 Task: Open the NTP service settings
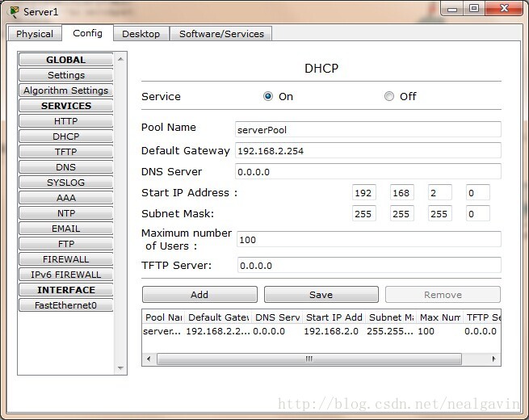65,213
